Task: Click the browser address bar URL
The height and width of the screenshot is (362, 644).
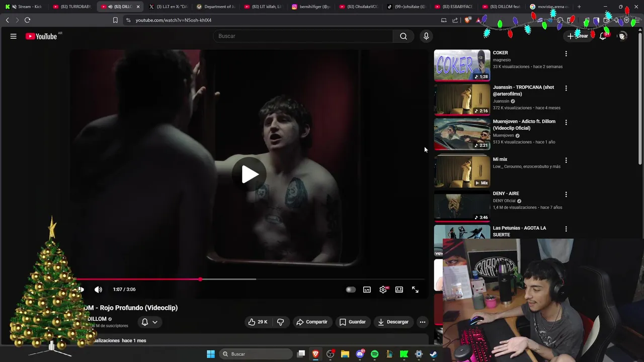Action: coord(173,20)
